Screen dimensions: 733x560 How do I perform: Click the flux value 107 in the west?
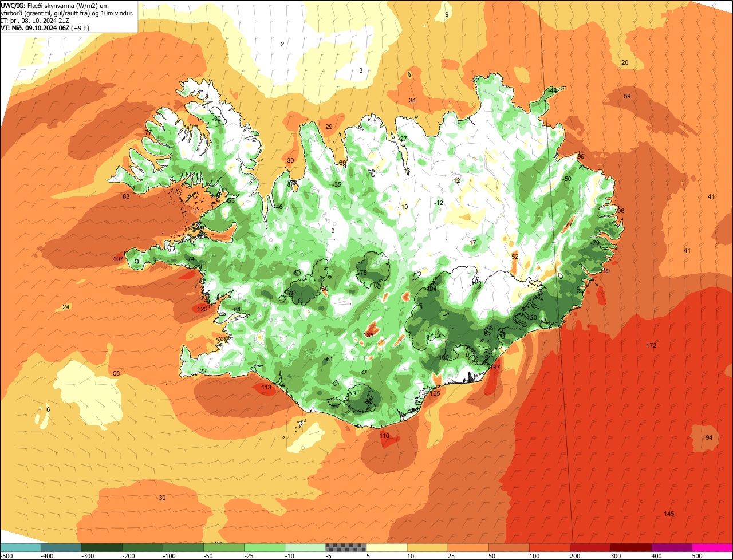coord(118,259)
